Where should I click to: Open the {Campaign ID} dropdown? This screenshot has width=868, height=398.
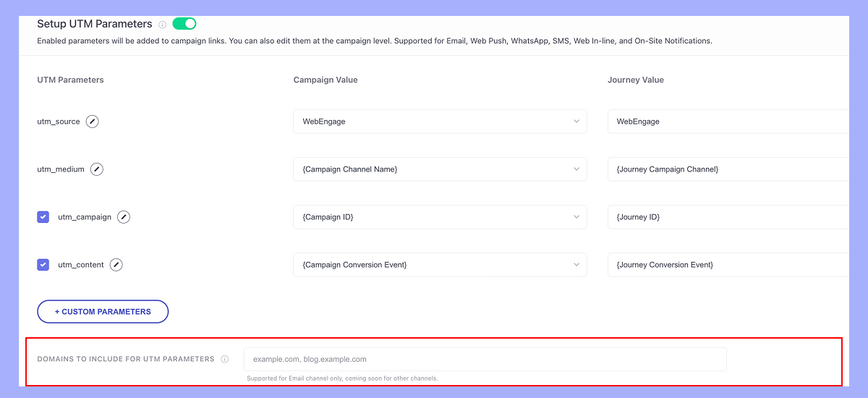pos(440,217)
